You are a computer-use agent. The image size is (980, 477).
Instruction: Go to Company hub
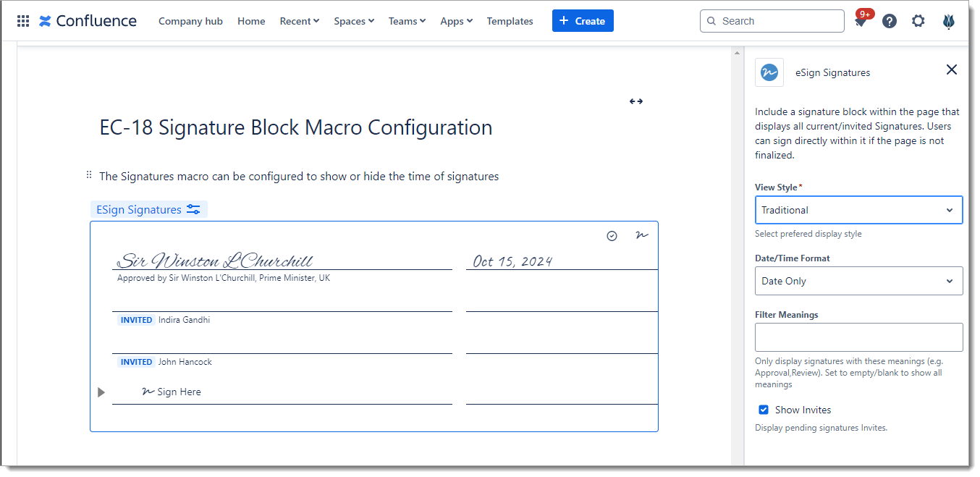coord(190,21)
